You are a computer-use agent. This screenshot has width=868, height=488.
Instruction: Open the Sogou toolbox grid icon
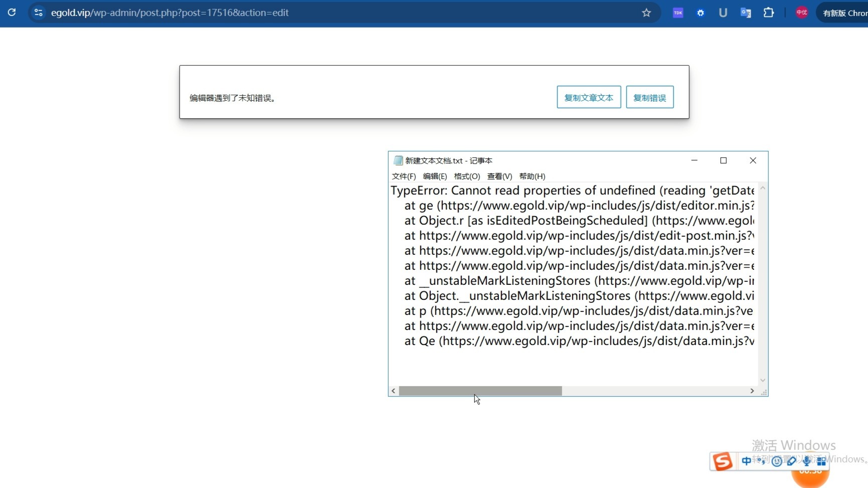821,461
